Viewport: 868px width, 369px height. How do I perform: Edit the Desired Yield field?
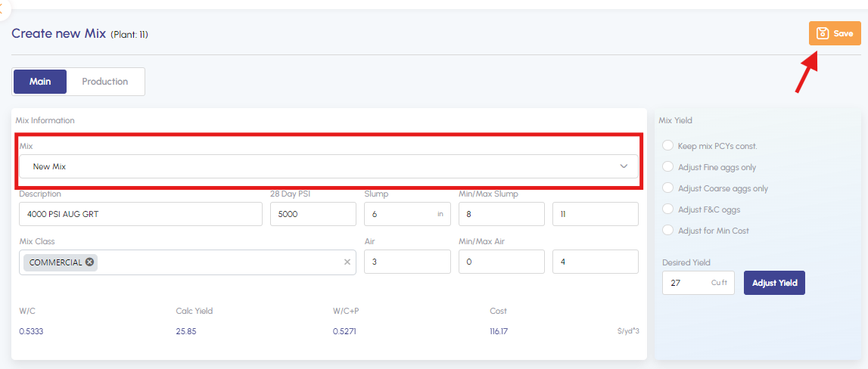point(686,283)
